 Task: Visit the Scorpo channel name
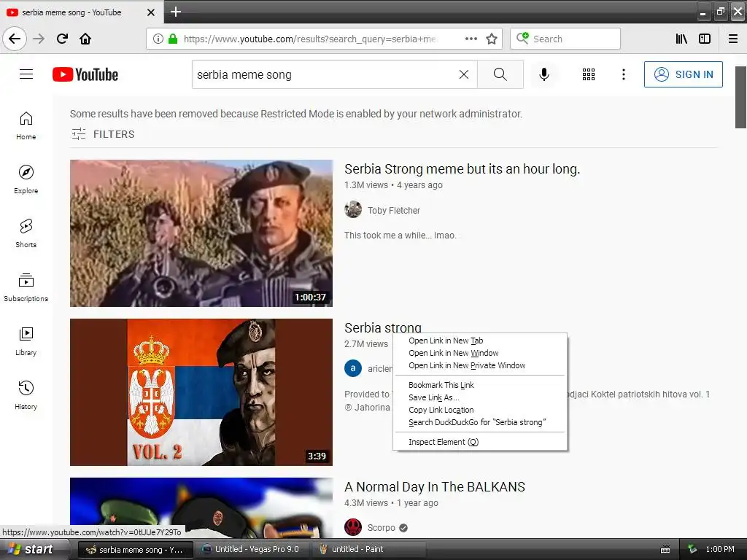click(x=381, y=528)
